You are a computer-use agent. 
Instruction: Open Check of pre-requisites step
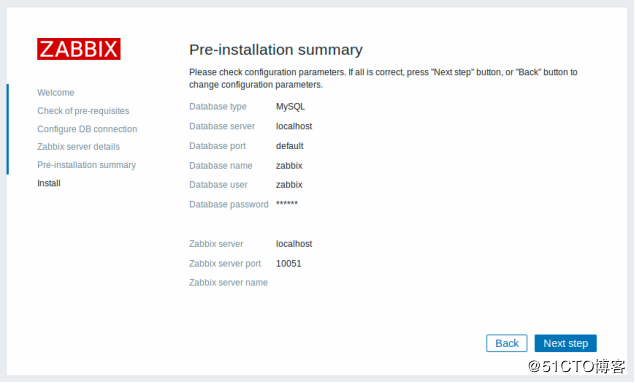tap(83, 111)
